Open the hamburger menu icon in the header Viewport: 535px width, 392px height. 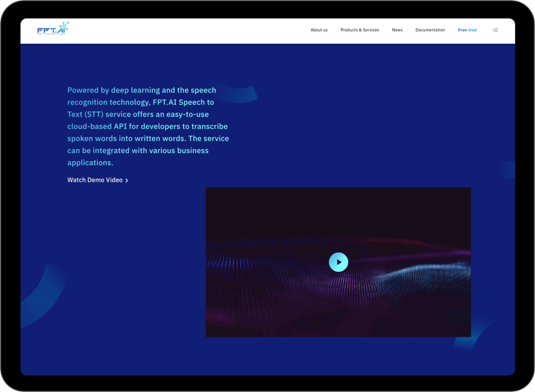click(495, 30)
